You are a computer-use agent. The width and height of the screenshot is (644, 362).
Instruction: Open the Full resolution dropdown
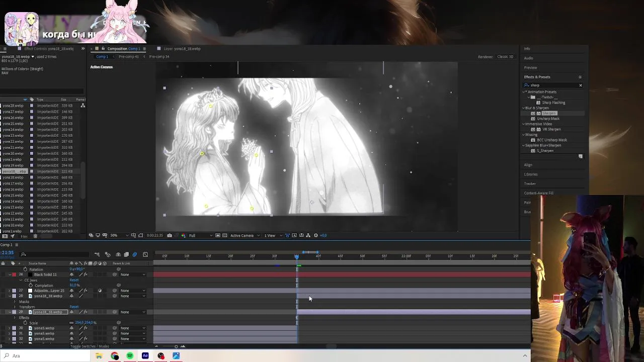[201, 235]
